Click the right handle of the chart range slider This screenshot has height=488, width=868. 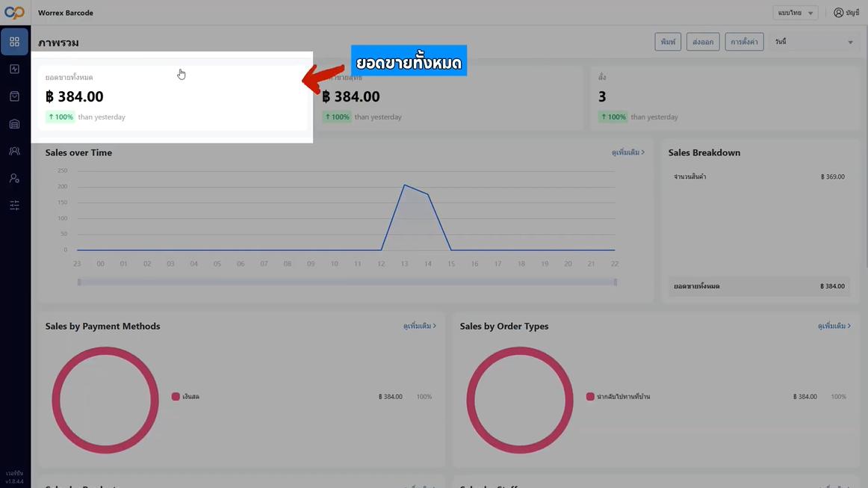pyautogui.click(x=615, y=282)
